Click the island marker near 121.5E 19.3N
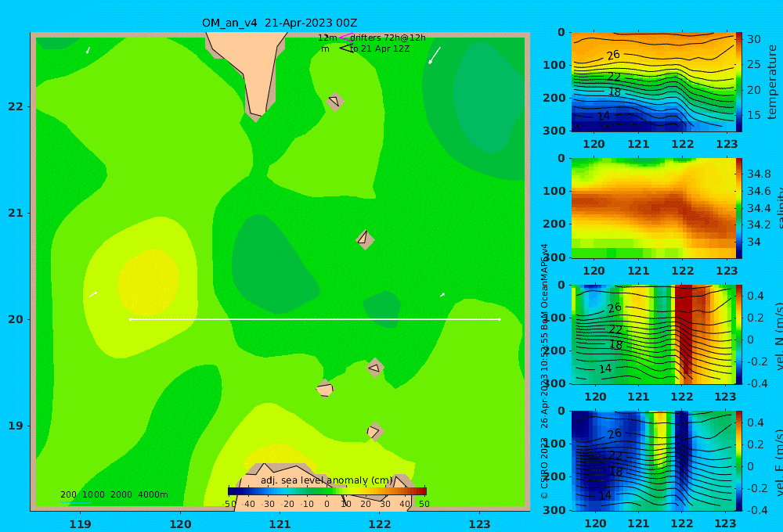783x532 pixels. point(325,389)
